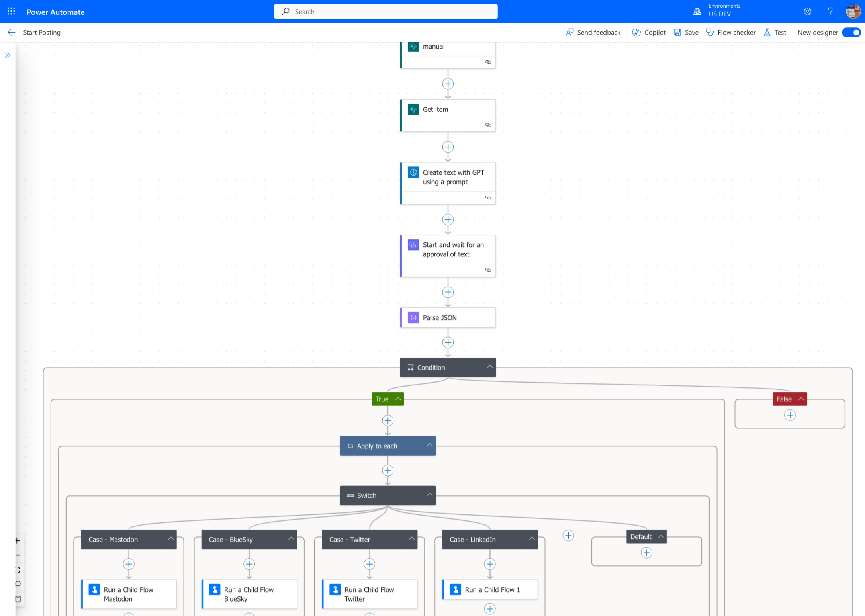Collapse the Case - Twitter branch
Screen dimensions: 865x616
click(x=411, y=539)
